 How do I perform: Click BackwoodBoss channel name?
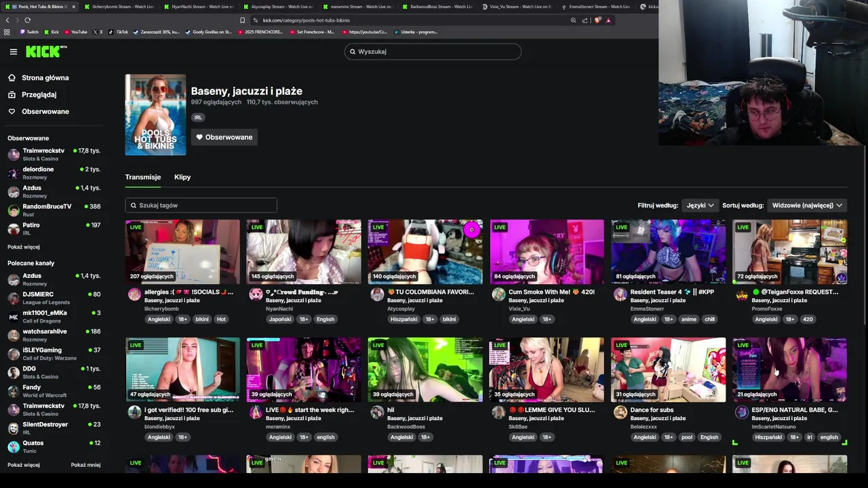tap(406, 426)
